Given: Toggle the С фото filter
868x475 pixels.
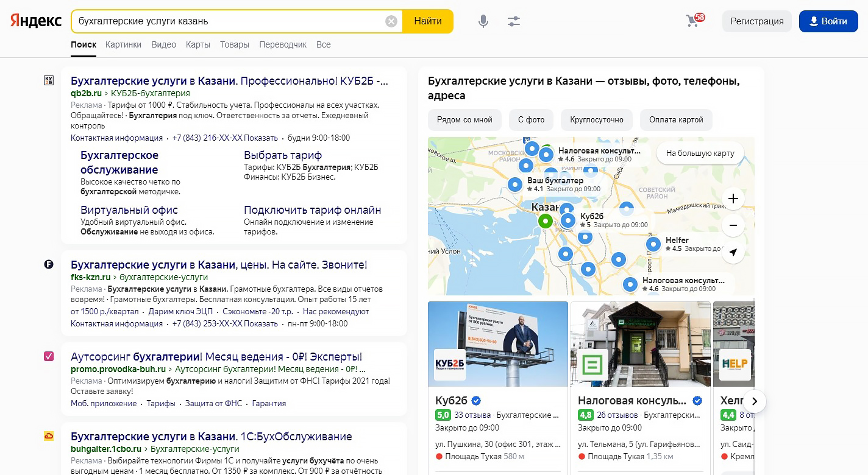Looking at the screenshot, I should pyautogui.click(x=531, y=120).
